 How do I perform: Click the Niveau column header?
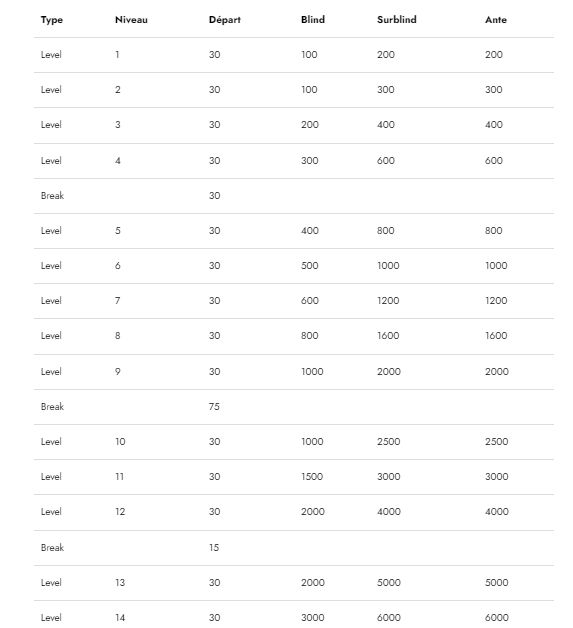coord(131,20)
